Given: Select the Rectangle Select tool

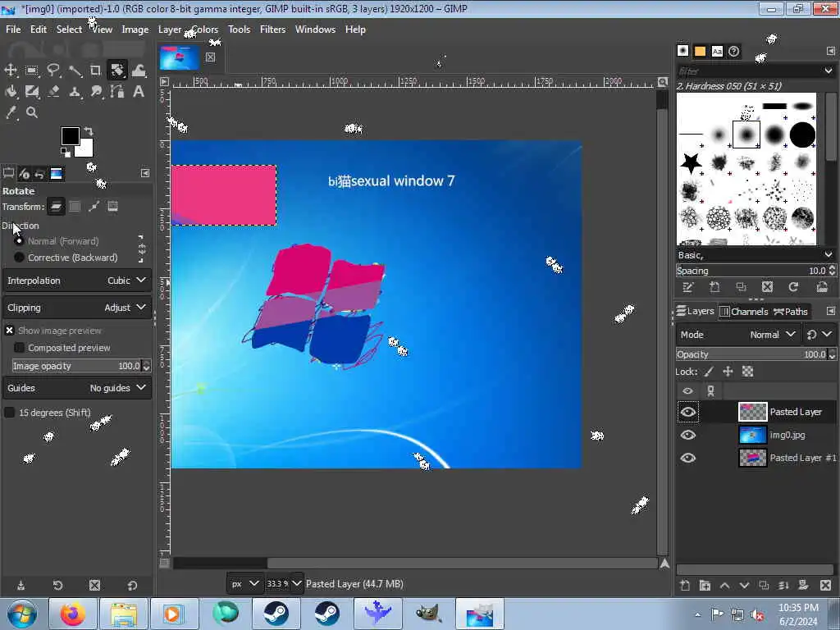Looking at the screenshot, I should [32, 71].
